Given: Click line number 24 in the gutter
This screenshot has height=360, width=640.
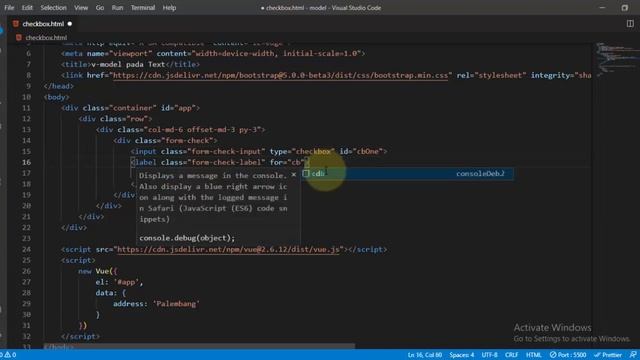Looking at the screenshot, I should [26, 249].
